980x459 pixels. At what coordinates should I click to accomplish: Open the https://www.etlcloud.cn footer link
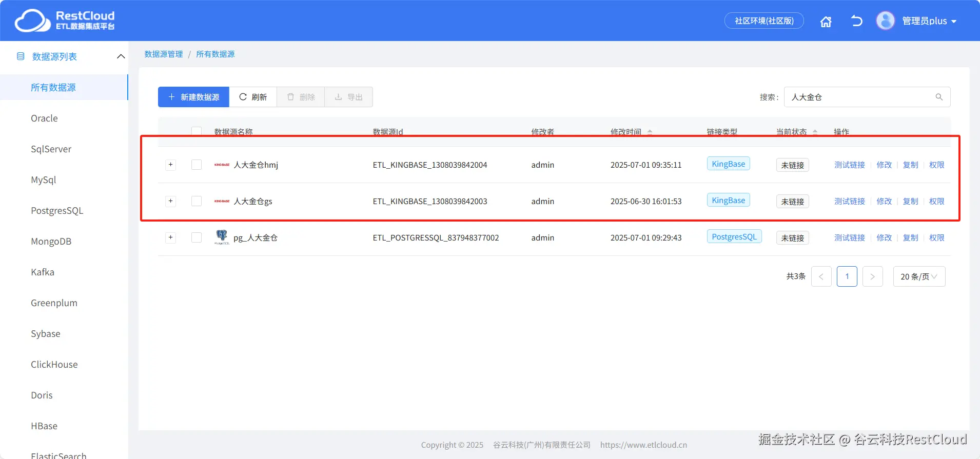[x=643, y=445]
